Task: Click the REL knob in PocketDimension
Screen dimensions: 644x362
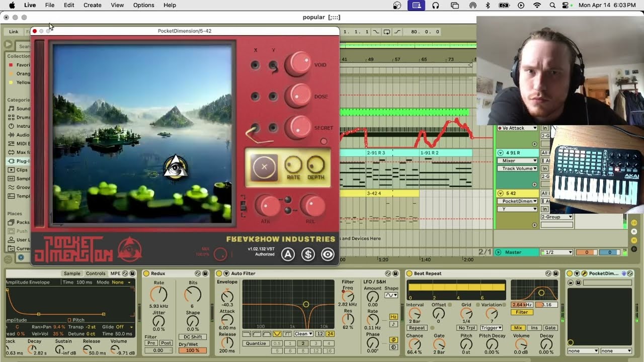Action: (x=312, y=206)
